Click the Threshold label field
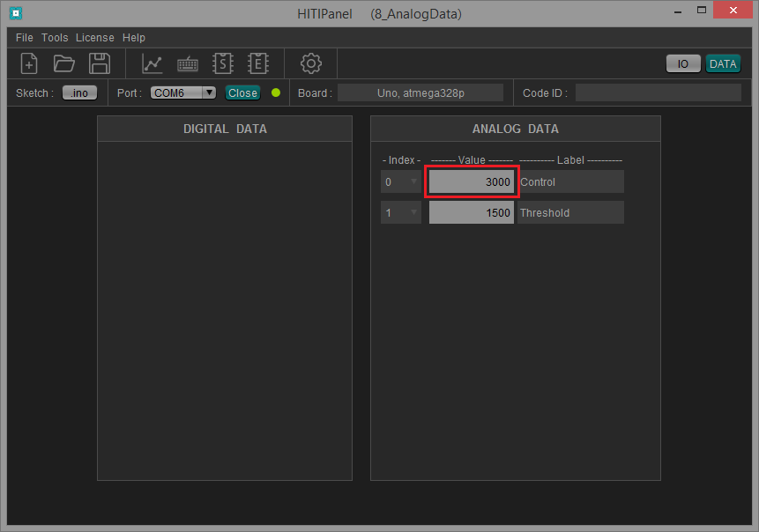 (x=570, y=213)
